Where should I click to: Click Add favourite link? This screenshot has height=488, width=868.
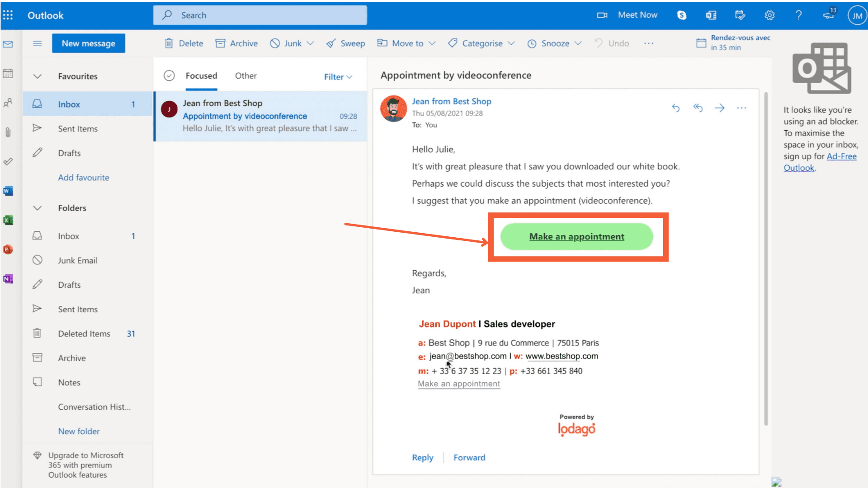[83, 178]
